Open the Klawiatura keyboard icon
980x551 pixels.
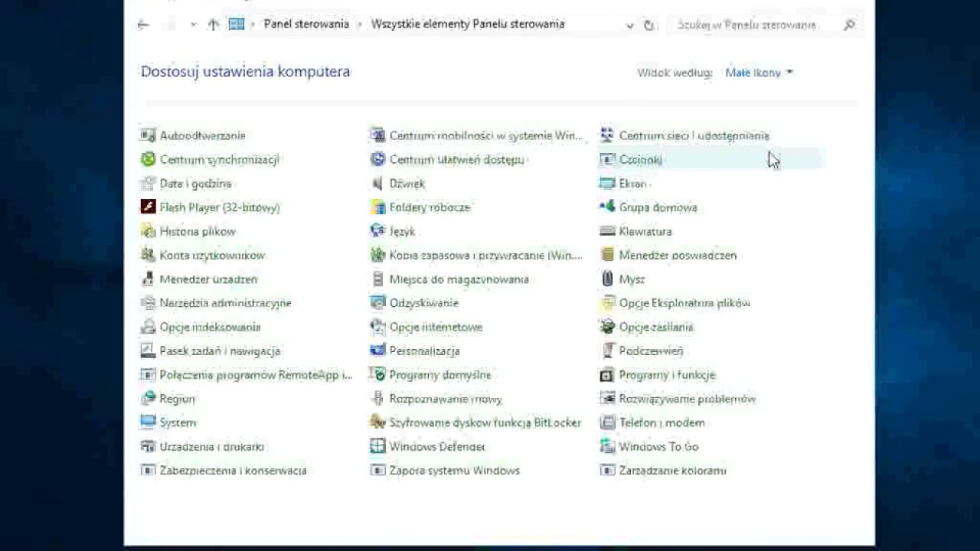[607, 231]
